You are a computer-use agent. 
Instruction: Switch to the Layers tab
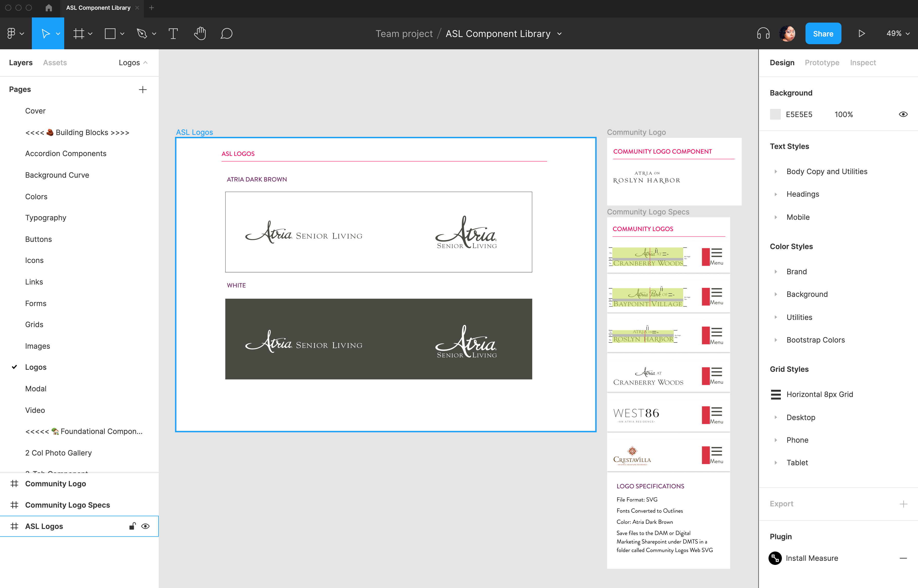tap(21, 63)
